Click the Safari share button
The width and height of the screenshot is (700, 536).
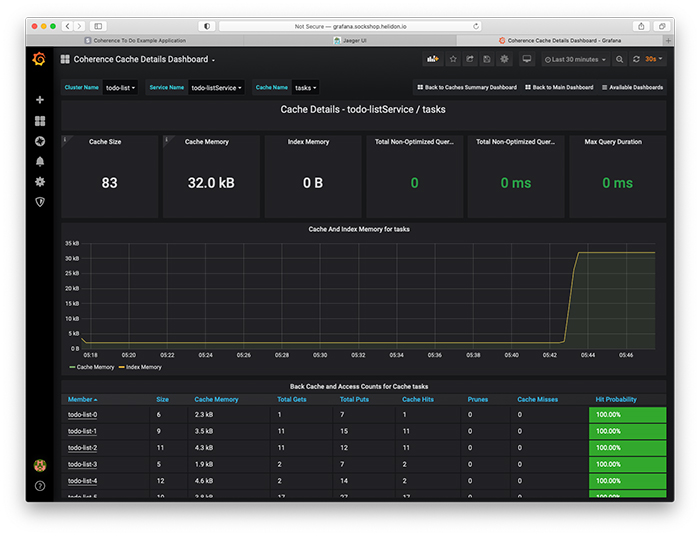[x=641, y=26]
